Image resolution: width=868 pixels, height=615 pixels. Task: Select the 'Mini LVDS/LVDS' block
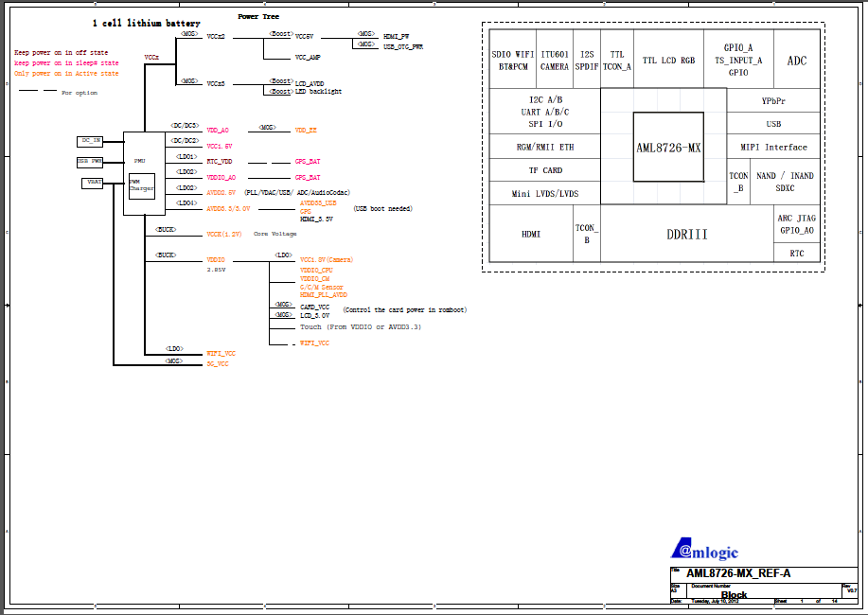click(x=545, y=193)
